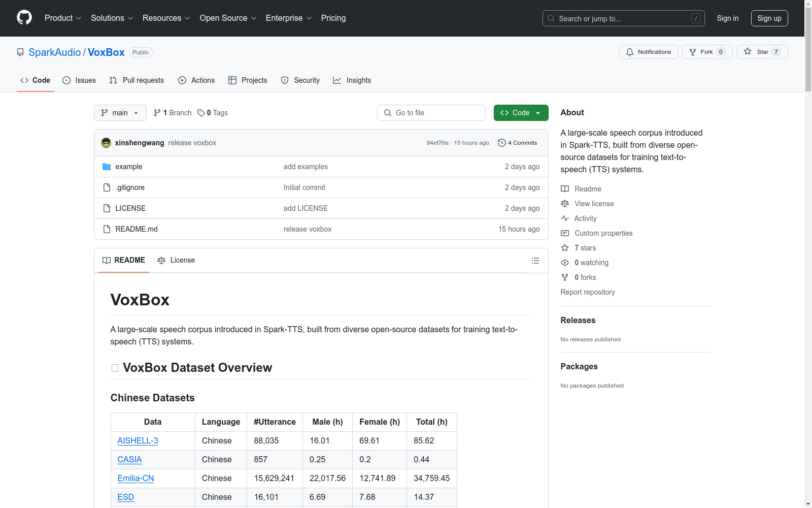The image size is (812, 508).
Task: Open the 'release voxbox' latest commit message
Action: [192, 143]
